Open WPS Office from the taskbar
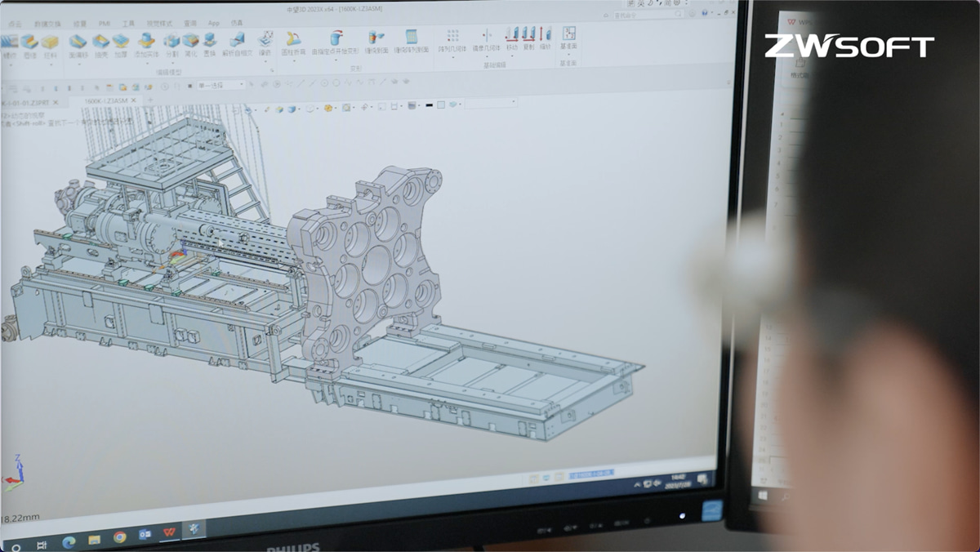980x552 pixels. [169, 532]
